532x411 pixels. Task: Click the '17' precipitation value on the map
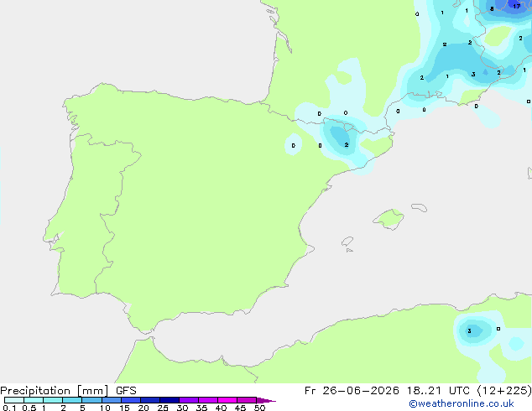tap(516, 6)
